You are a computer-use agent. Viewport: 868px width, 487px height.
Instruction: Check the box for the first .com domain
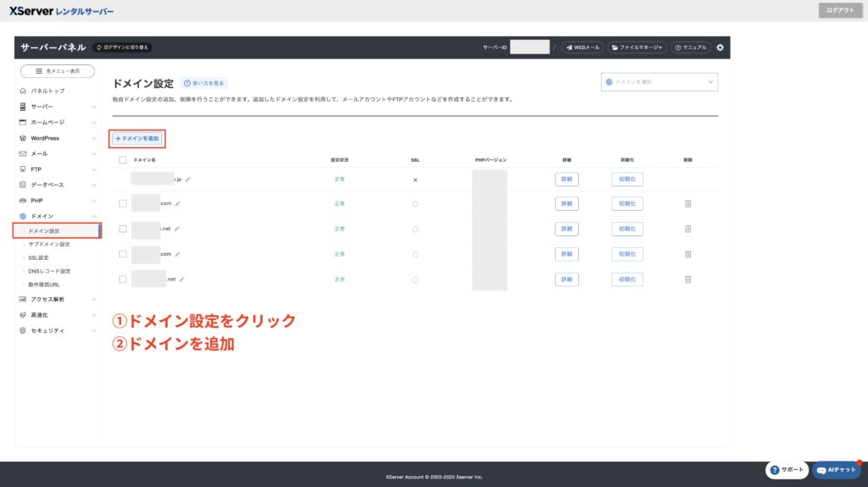123,203
